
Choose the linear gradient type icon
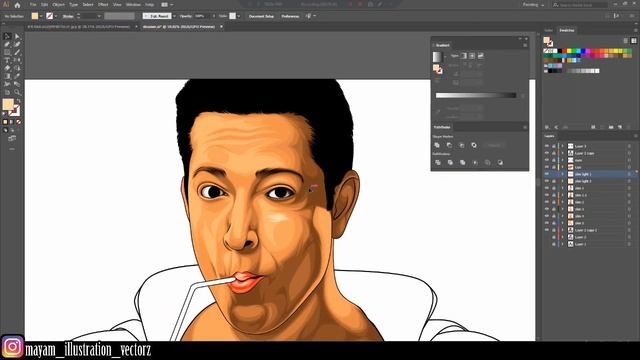tap(464, 56)
